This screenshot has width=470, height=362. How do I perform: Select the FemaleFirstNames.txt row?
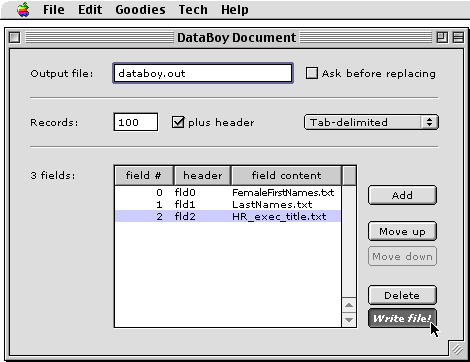[x=228, y=192]
